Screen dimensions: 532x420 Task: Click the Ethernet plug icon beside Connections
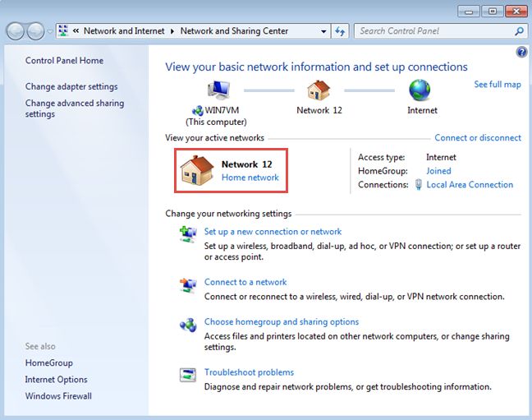click(x=419, y=184)
